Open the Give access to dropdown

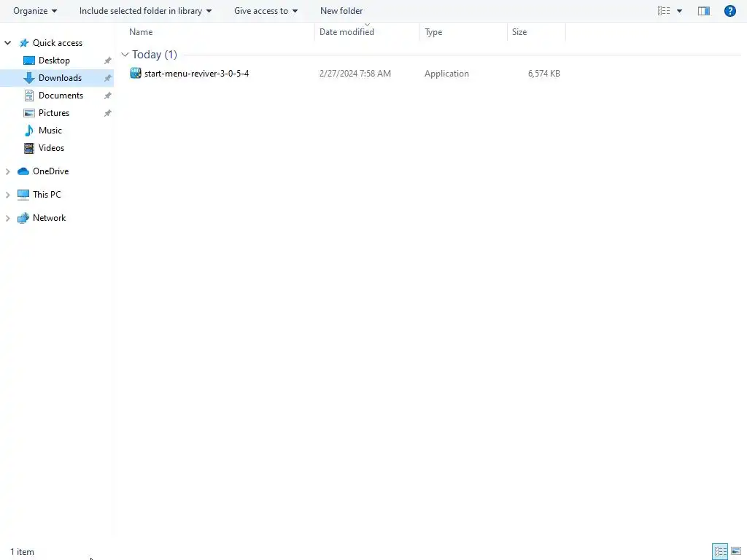point(266,10)
